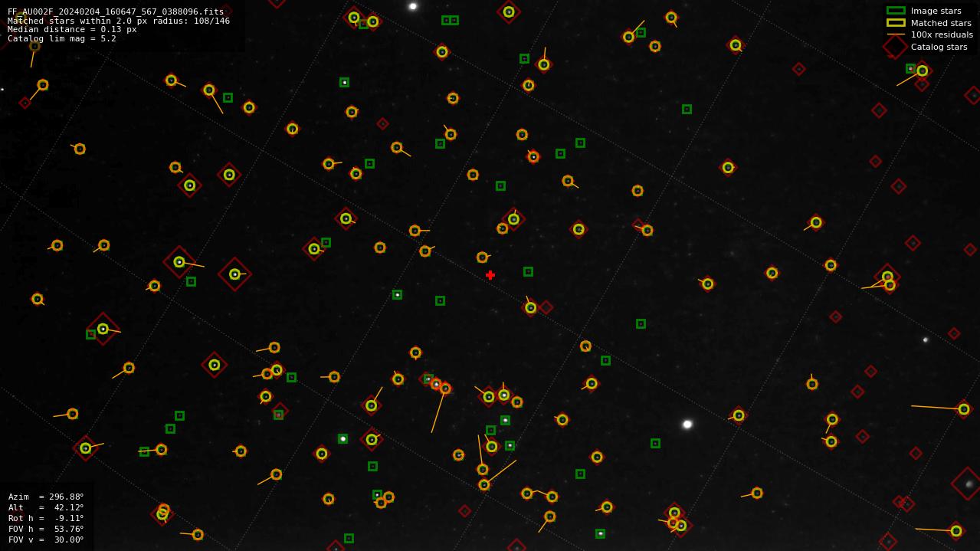Select the FITS file name text line
Image resolution: width=980 pixels, height=551 pixels.
(x=116, y=11)
